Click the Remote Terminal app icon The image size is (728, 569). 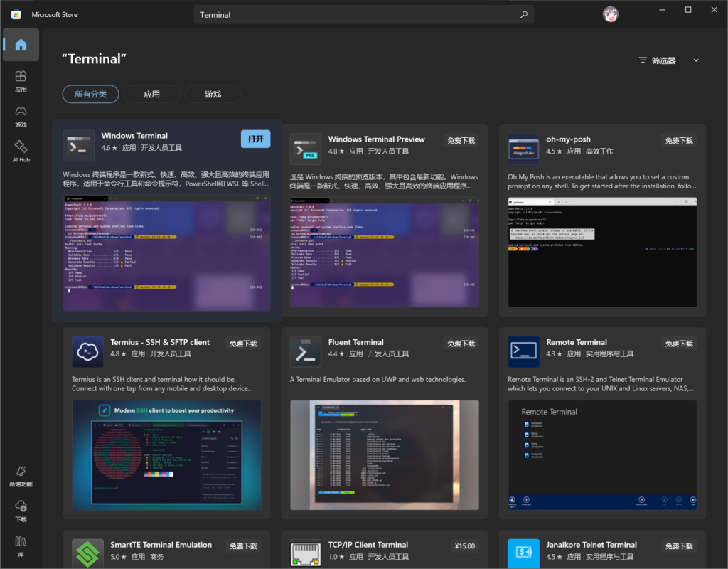pyautogui.click(x=524, y=351)
